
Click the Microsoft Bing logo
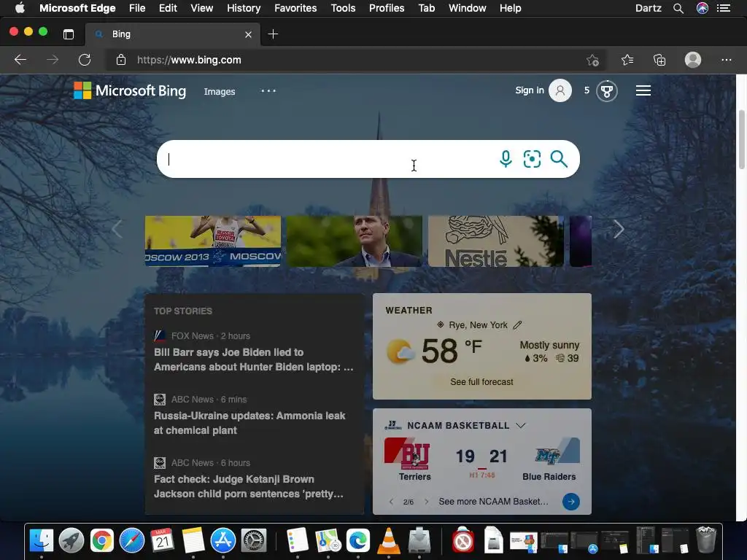click(130, 90)
